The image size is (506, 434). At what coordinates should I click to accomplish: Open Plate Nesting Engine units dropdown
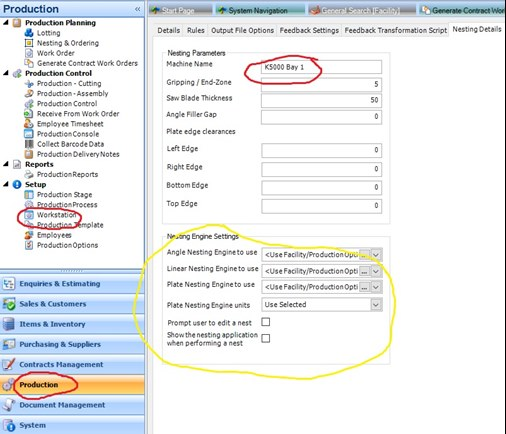[x=376, y=305]
